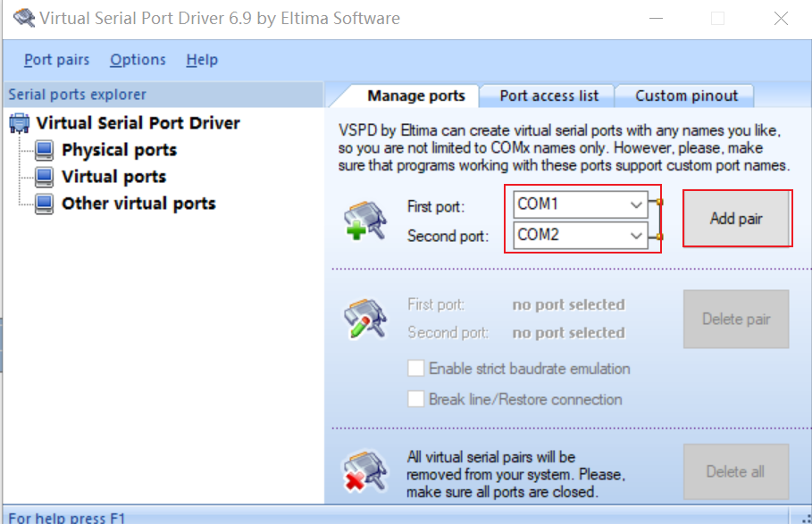
Task: Enable strict baudrate emulation checkbox
Action: pos(416,369)
